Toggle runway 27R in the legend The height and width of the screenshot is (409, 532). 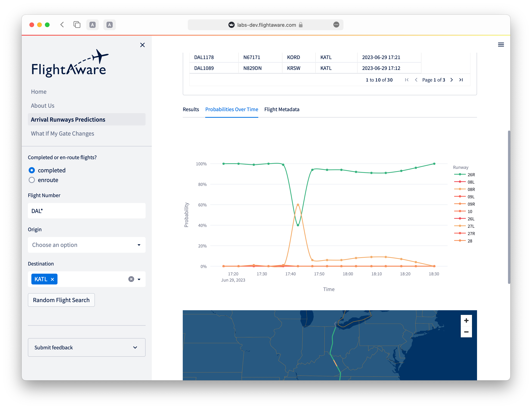464,233
